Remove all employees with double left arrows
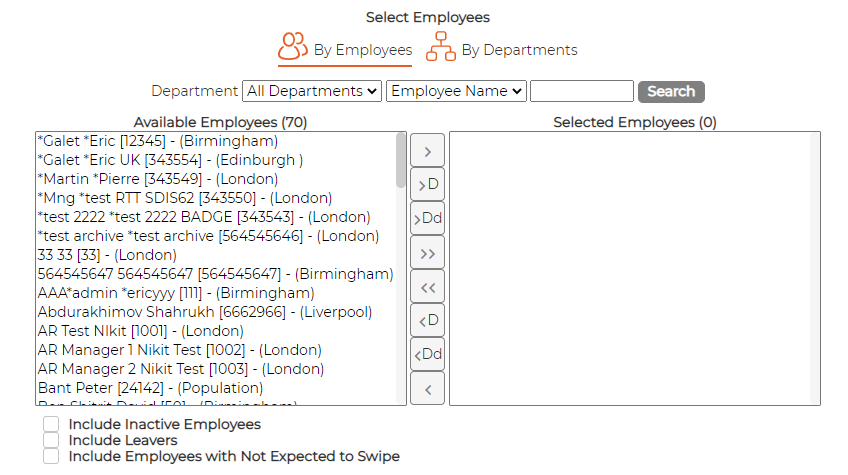The image size is (848, 475). point(427,287)
